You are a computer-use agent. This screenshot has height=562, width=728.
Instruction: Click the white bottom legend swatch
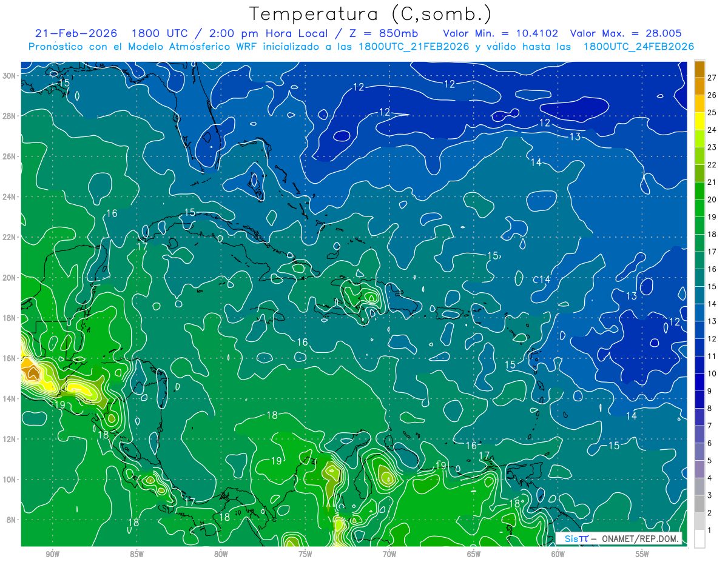(699, 539)
